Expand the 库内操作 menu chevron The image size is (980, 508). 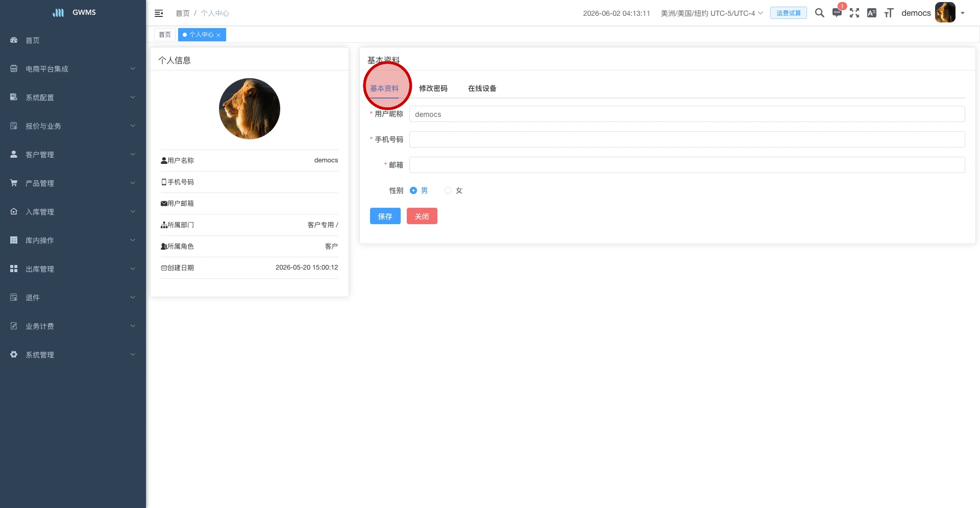tap(133, 240)
